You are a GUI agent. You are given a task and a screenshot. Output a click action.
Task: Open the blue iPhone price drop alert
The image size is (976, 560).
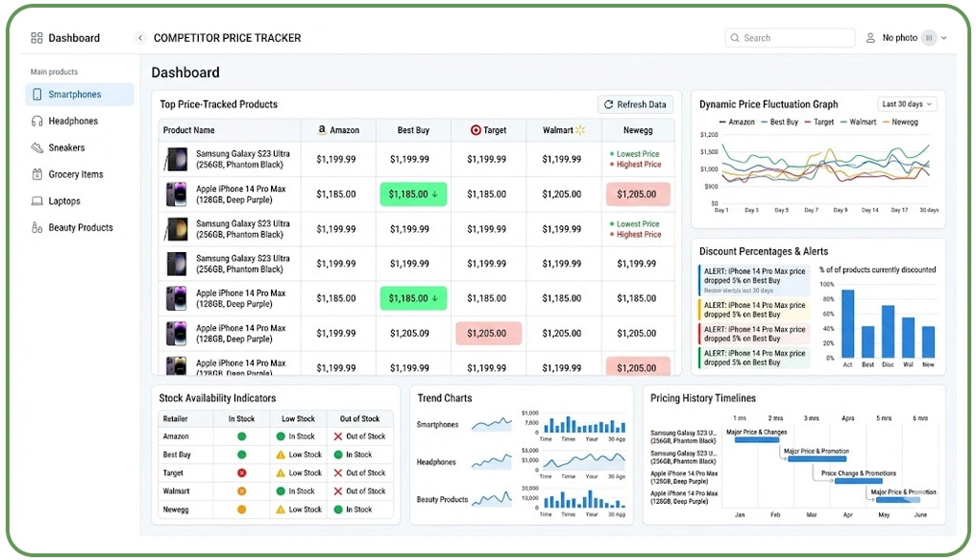[754, 280]
